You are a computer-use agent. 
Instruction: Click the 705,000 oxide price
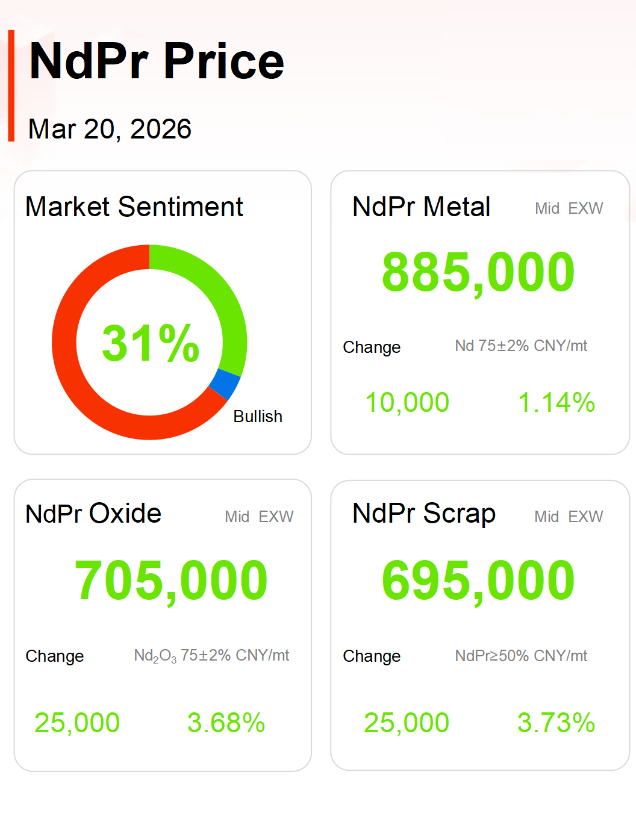tap(171, 580)
